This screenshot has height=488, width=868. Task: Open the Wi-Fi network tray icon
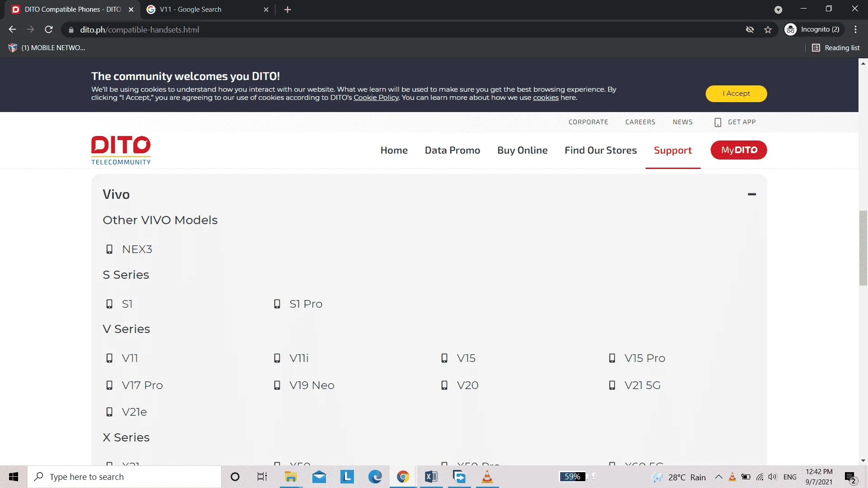coord(760,477)
